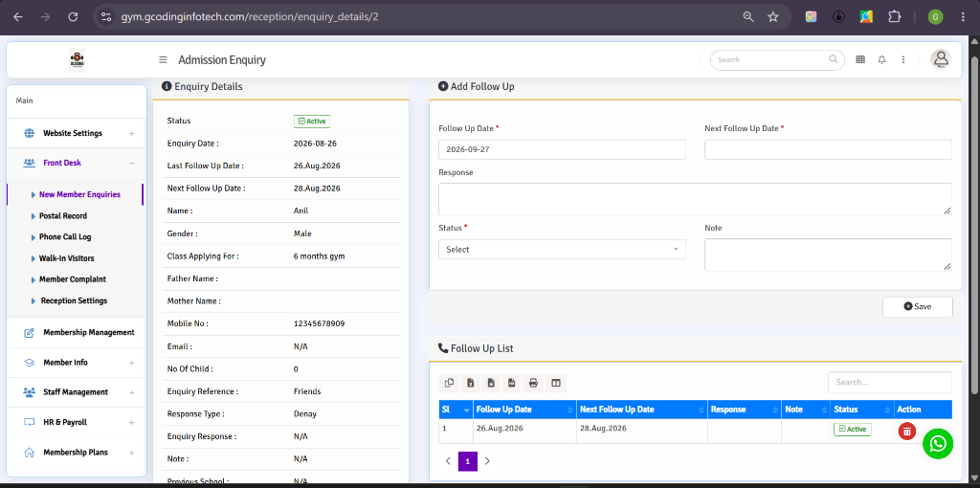Open the browser zoom indicator
980x488 pixels.
(748, 17)
